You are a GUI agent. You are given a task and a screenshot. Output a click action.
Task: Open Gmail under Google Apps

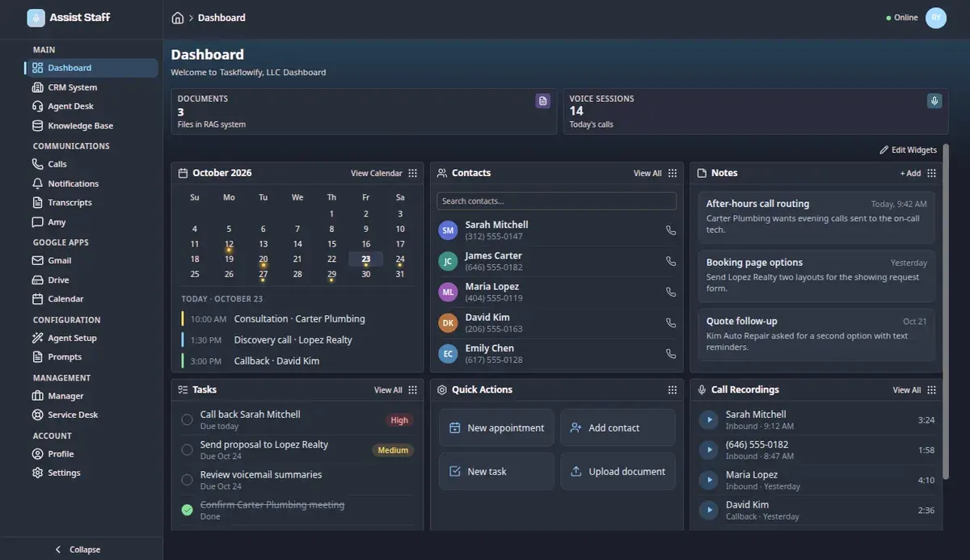click(91, 260)
